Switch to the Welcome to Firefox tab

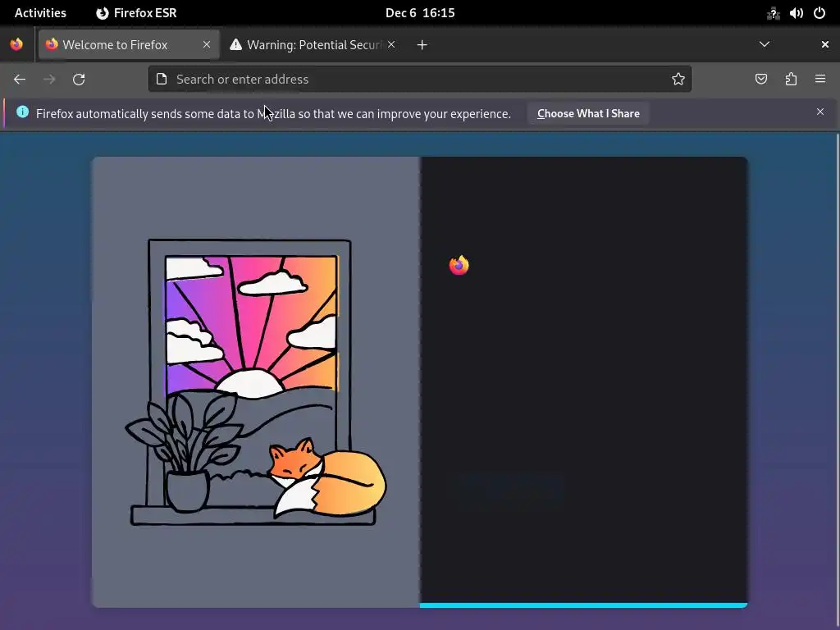pos(129,44)
